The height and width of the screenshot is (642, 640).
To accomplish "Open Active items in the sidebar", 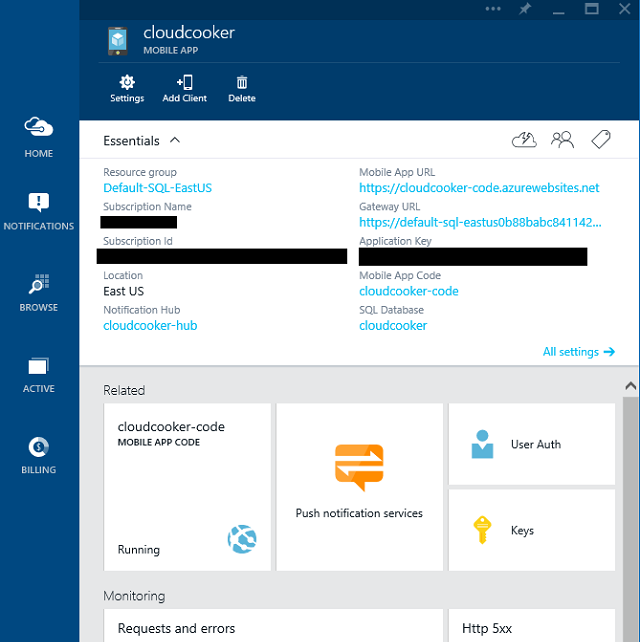I will pyautogui.click(x=38, y=375).
